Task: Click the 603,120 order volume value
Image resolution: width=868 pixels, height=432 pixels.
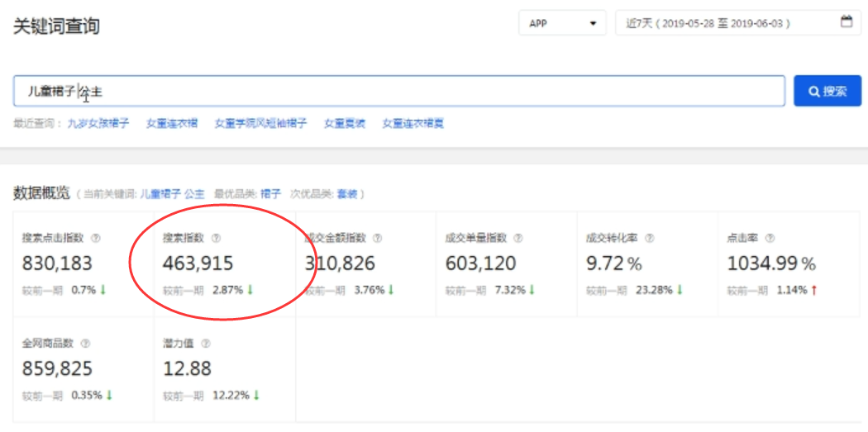Action: pos(480,263)
